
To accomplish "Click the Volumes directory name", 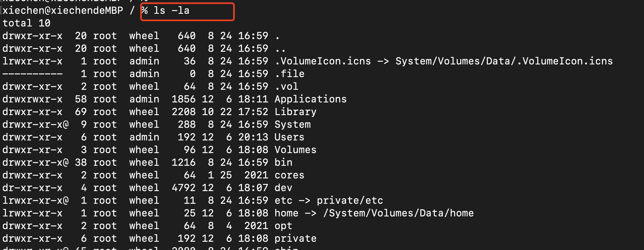I will pyautogui.click(x=296, y=150).
